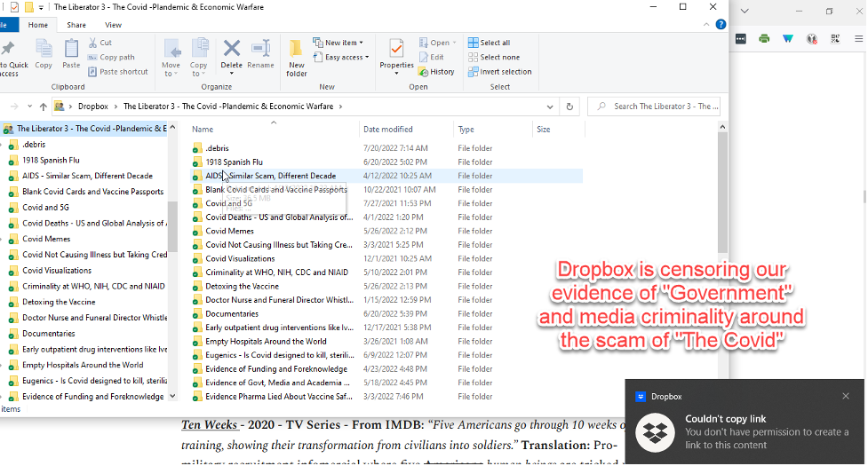Image resolution: width=868 pixels, height=466 pixels.
Task: Dismiss the Dropbox notification with X
Action: 846,396
